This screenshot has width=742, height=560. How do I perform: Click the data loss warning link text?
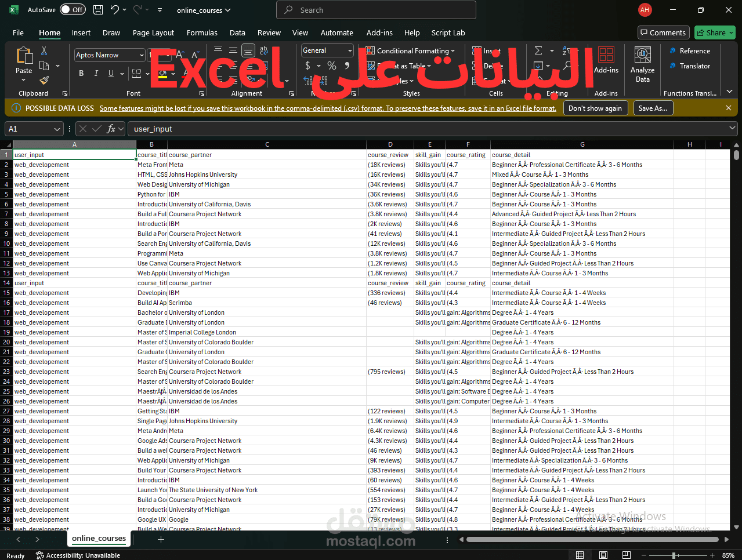[328, 108]
